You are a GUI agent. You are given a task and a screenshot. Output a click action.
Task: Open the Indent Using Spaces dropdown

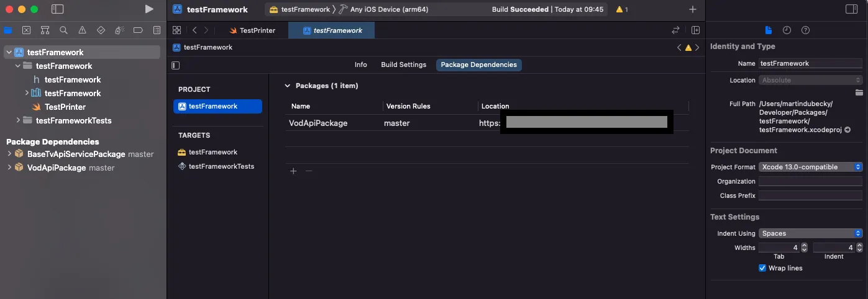point(811,233)
